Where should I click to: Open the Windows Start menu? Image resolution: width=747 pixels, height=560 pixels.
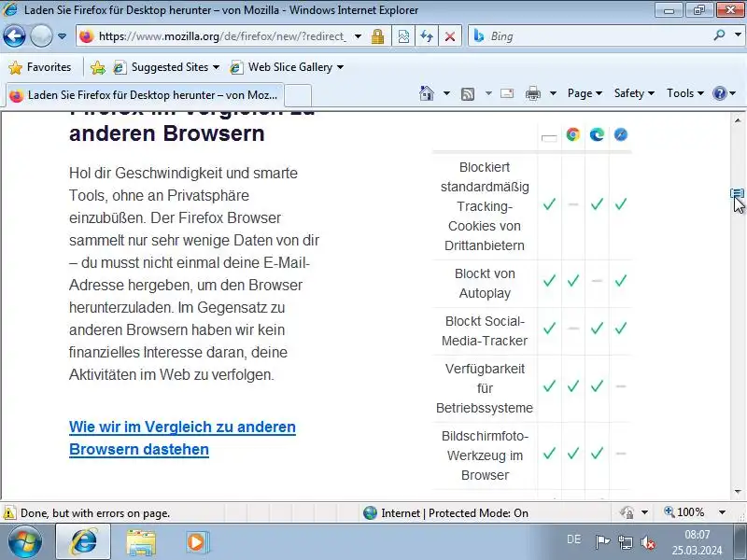(25, 542)
